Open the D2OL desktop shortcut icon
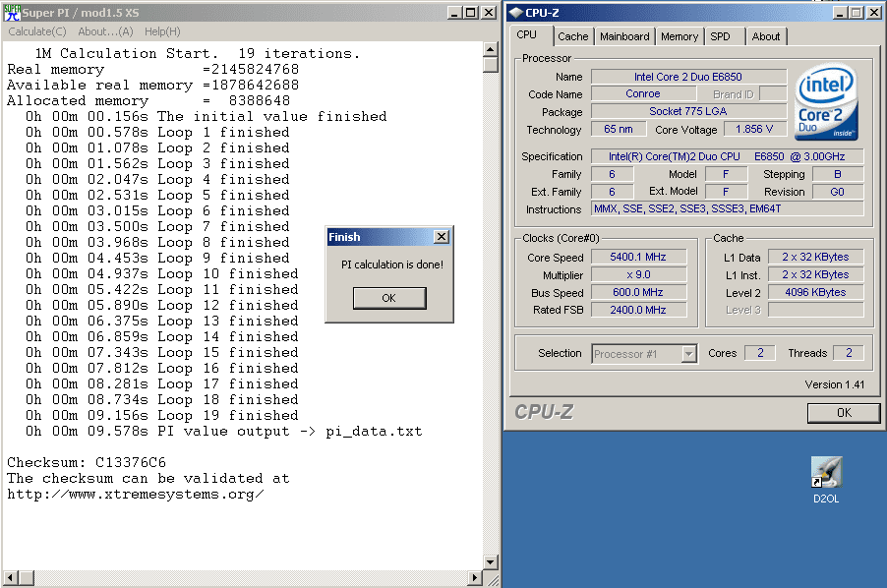Viewport: 887px width, 588px height. coord(826,473)
